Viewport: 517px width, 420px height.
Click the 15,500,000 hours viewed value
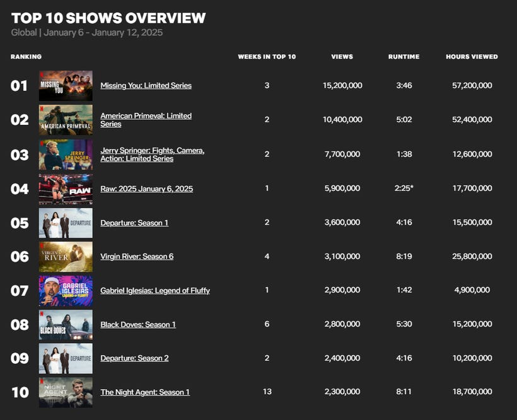click(472, 222)
